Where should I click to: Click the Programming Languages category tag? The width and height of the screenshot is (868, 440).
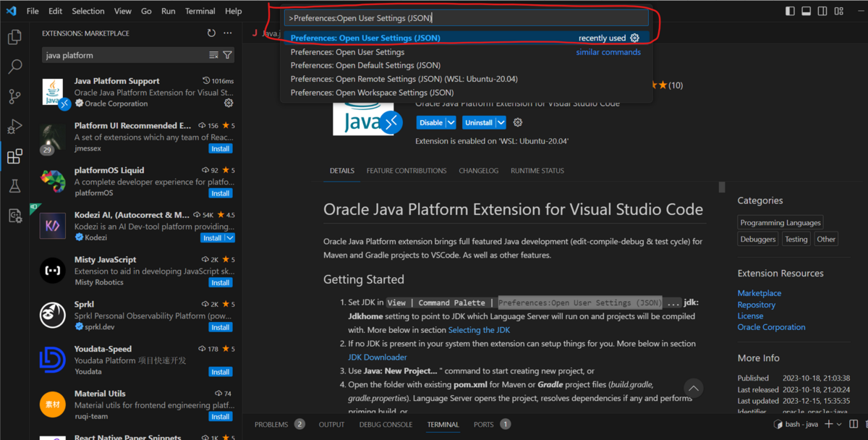tap(780, 223)
